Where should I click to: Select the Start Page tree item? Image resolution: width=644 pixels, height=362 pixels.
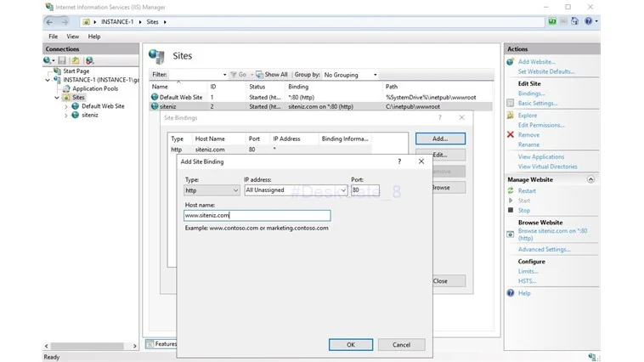(76, 71)
